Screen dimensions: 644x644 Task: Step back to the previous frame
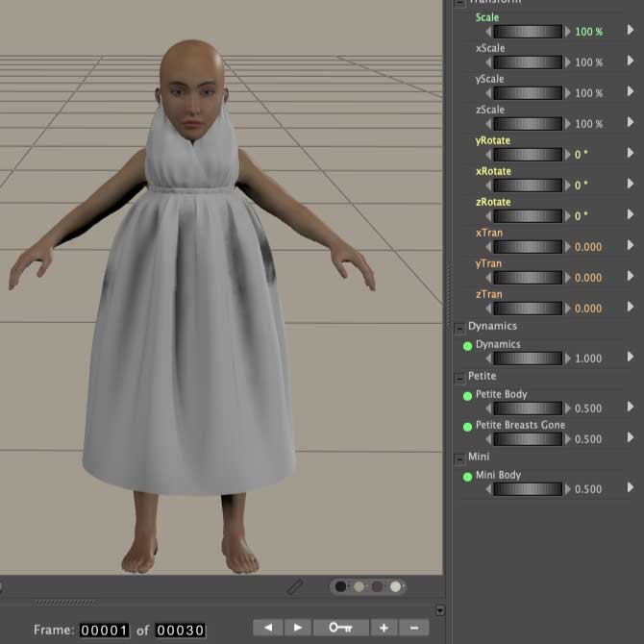268,628
